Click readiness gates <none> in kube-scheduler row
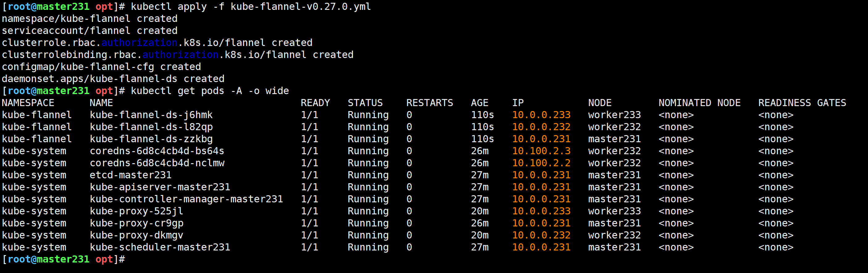The height and width of the screenshot is (273, 868). pos(776,247)
